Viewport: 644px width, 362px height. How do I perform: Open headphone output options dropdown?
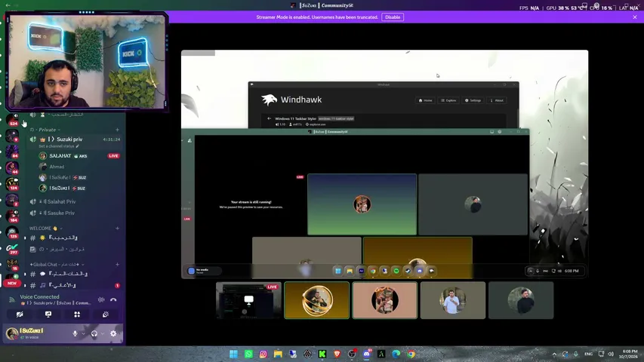(103, 333)
